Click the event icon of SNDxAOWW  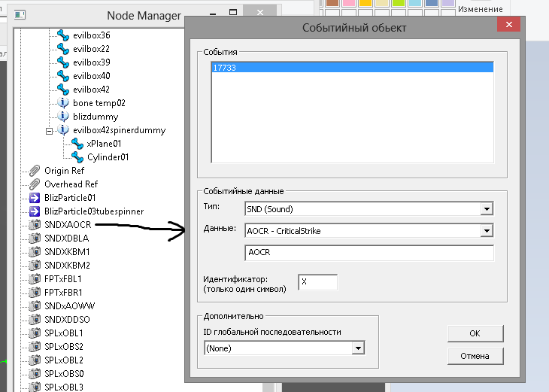(x=35, y=305)
